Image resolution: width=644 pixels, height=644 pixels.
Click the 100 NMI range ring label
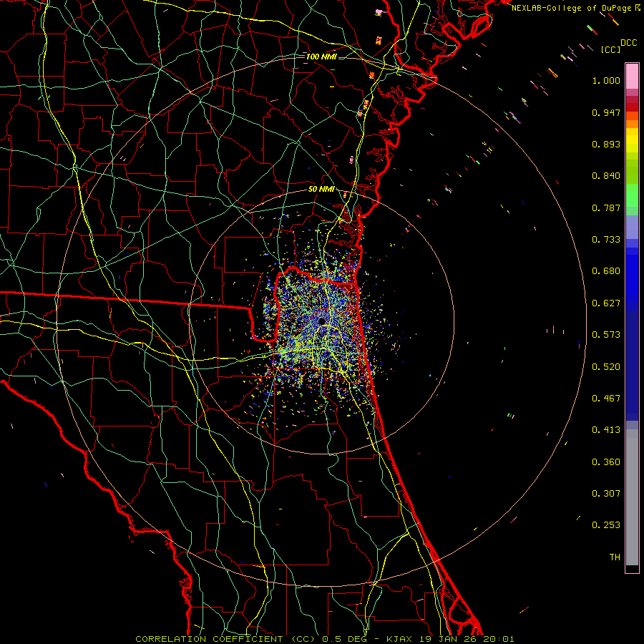point(321,57)
